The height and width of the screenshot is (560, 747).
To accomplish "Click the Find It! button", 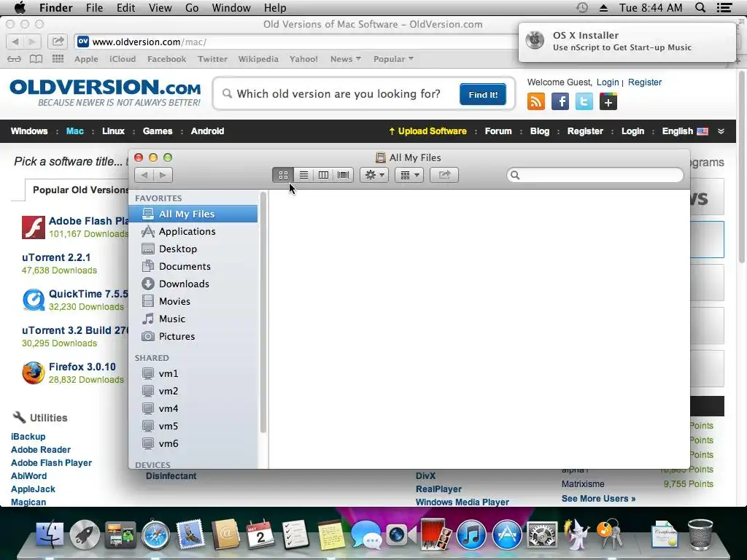I will click(483, 94).
